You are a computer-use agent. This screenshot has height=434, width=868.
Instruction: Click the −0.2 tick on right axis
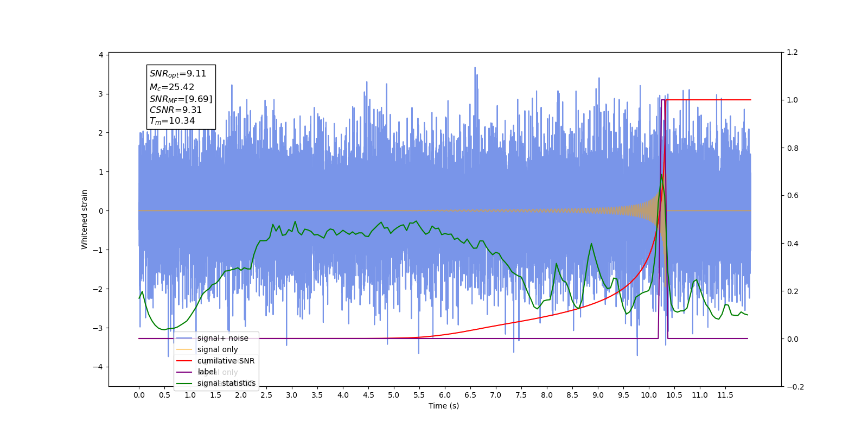[x=795, y=387]
